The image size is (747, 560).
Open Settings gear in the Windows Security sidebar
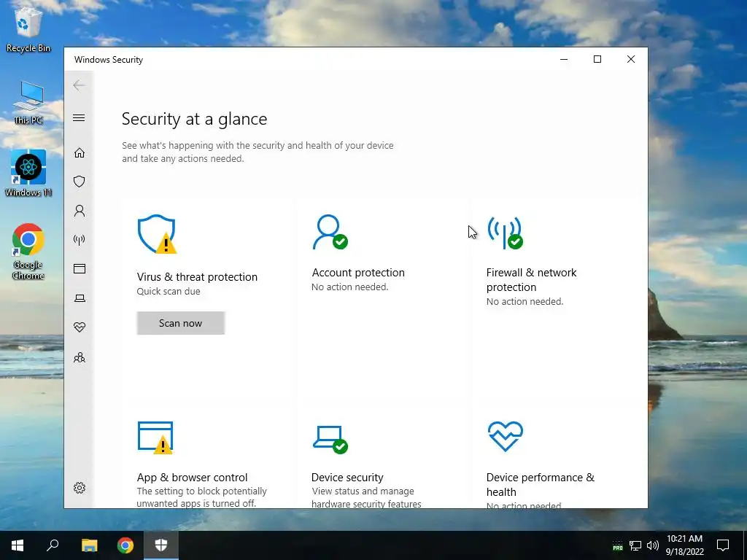(80, 488)
